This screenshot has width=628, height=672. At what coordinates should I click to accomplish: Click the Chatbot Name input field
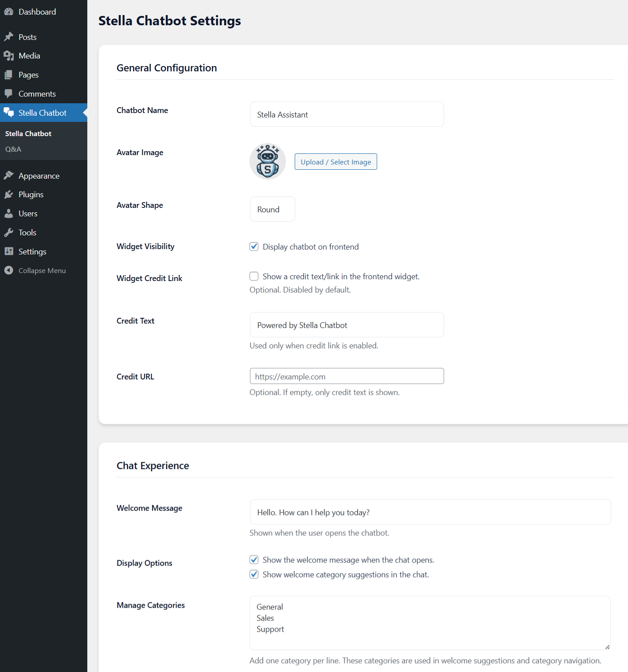(x=346, y=114)
